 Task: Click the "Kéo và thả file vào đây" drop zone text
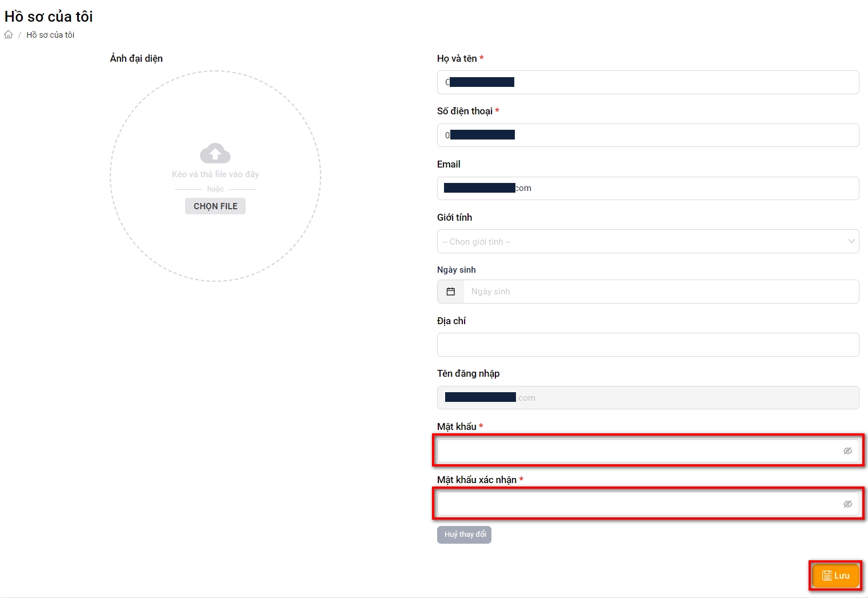215,174
